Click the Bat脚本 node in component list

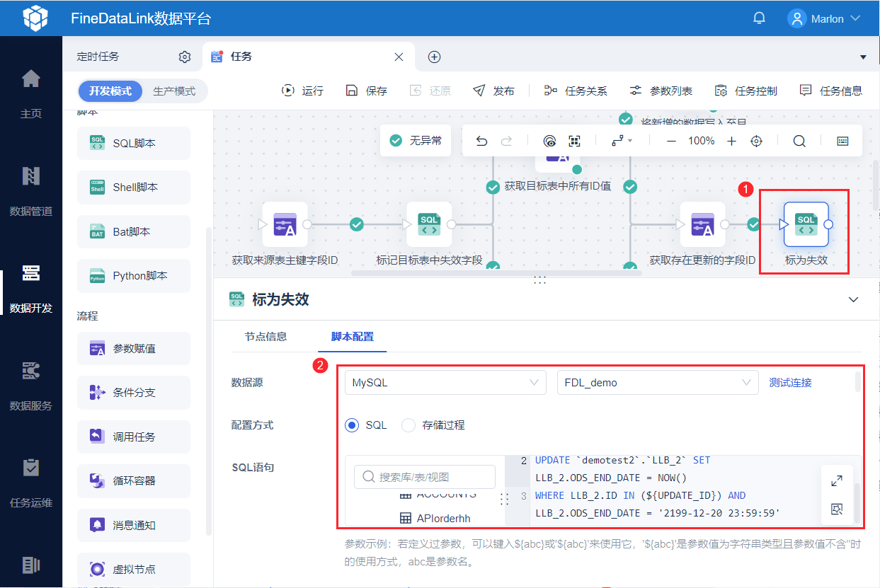tap(134, 232)
